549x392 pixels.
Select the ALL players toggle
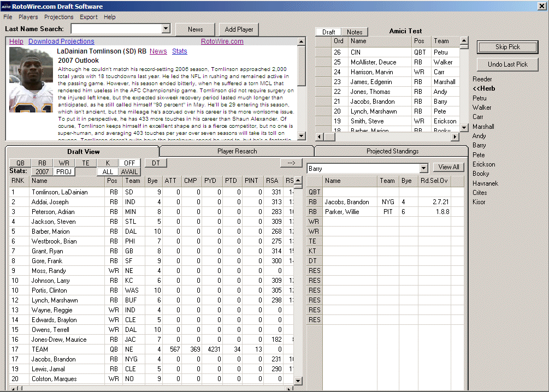(x=108, y=172)
